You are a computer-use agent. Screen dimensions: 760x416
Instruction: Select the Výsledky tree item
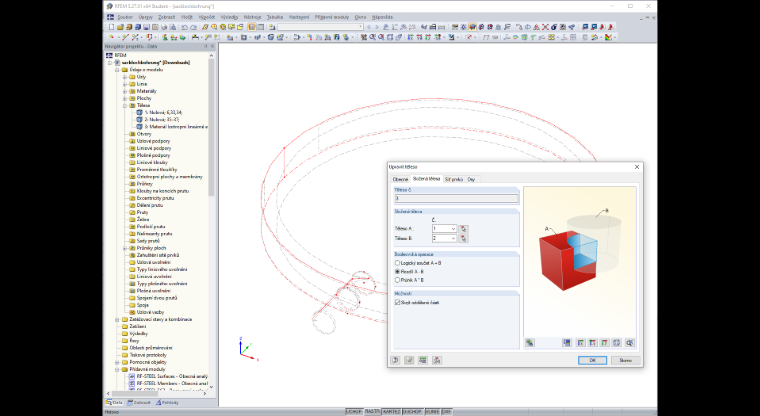[x=138, y=334]
